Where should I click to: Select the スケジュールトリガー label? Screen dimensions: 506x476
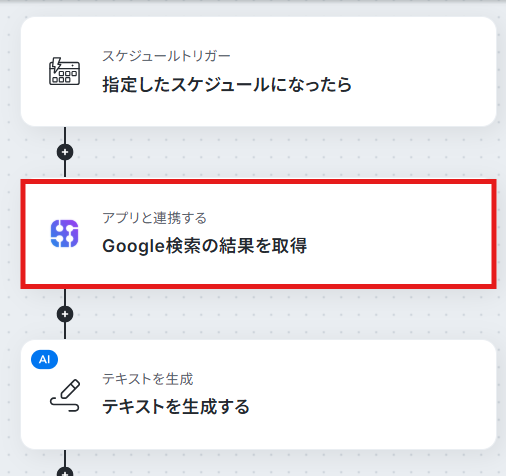[166, 56]
